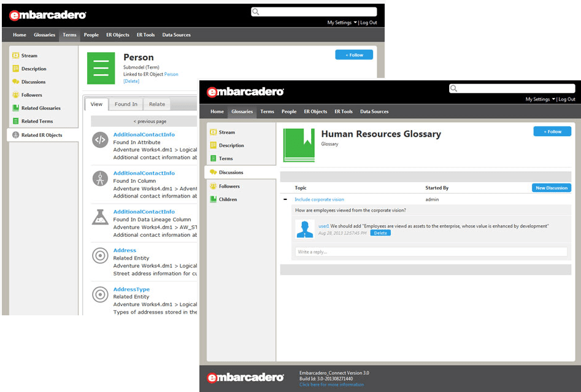
Task: Open Terms in the Glossary window nav bar
Action: [x=267, y=112]
